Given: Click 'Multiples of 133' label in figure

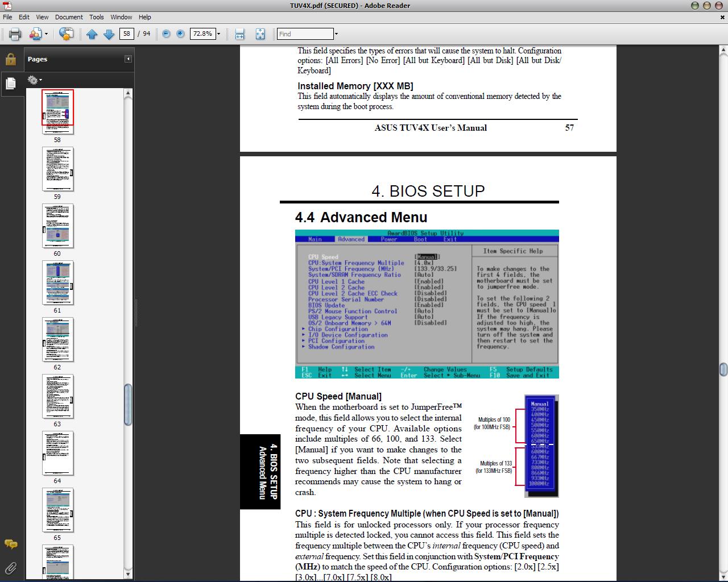Looking at the screenshot, I should point(494,467).
